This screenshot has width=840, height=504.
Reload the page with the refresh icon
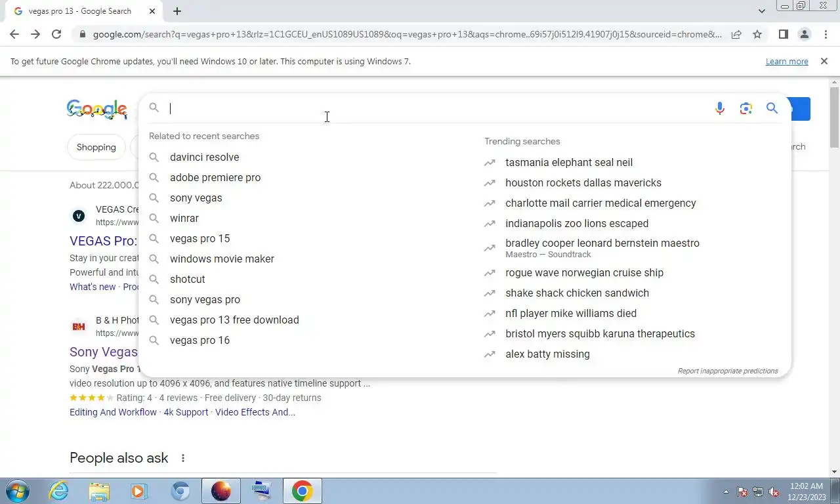coord(56,34)
